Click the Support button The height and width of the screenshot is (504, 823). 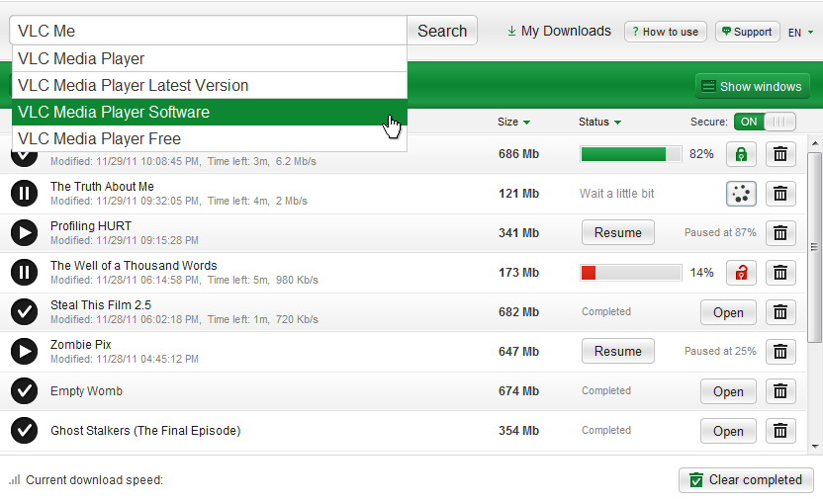(x=748, y=32)
